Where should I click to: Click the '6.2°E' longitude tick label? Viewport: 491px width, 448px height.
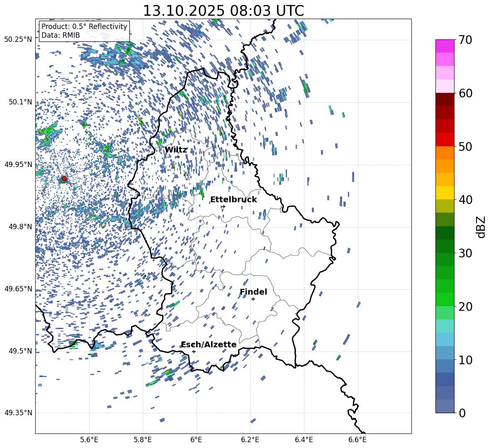coord(250,440)
